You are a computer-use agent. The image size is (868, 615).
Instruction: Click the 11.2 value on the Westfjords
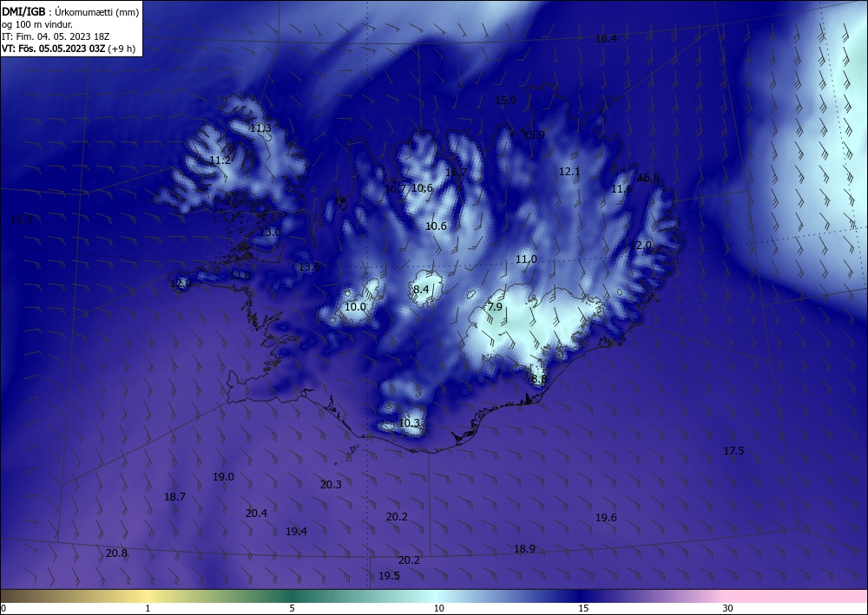220,160
